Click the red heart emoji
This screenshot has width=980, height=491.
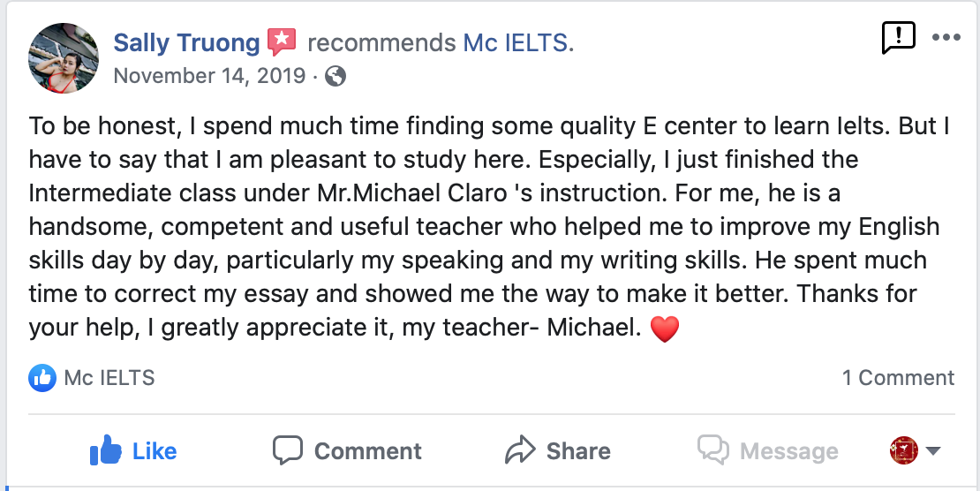pos(664,329)
